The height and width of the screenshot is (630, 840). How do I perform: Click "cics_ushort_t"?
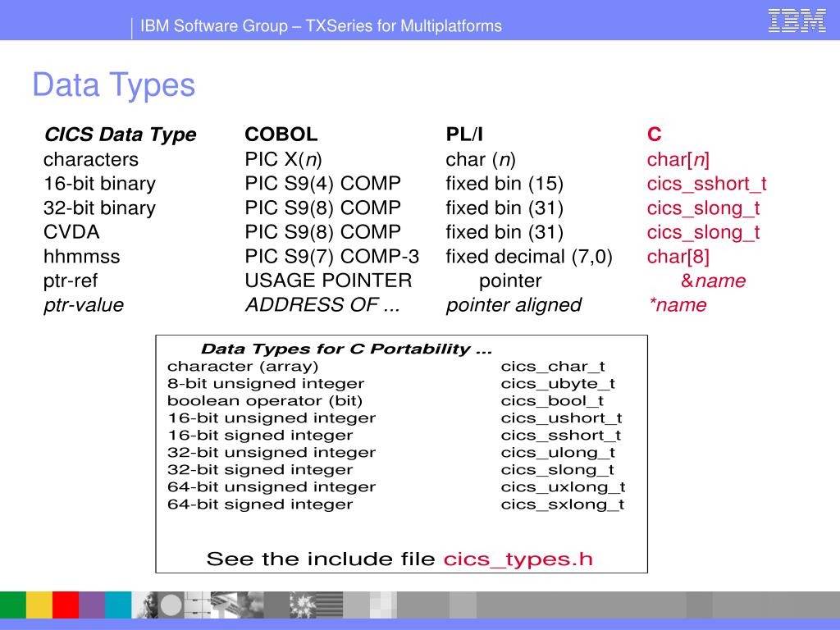coord(561,418)
